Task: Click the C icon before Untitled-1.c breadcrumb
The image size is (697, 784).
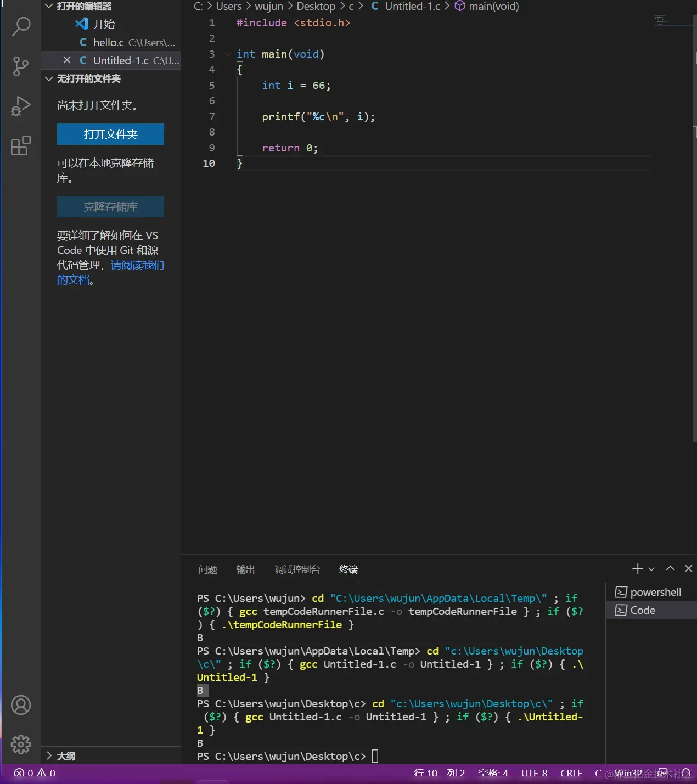Action: point(375,6)
